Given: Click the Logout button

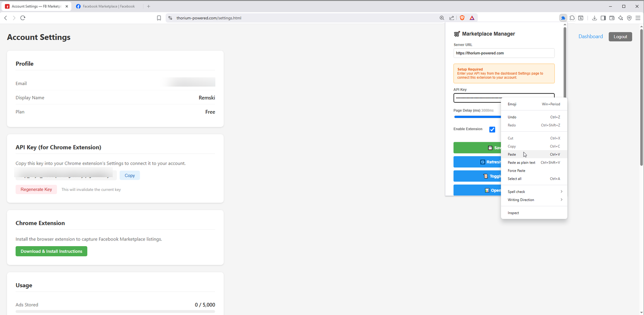Looking at the screenshot, I should [620, 37].
